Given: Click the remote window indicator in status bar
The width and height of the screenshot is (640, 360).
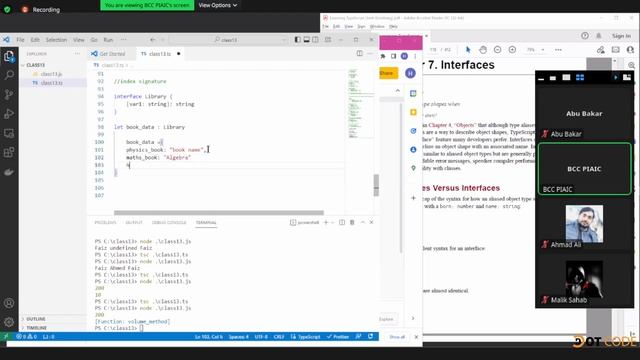Looking at the screenshot, I should pos(5,337).
